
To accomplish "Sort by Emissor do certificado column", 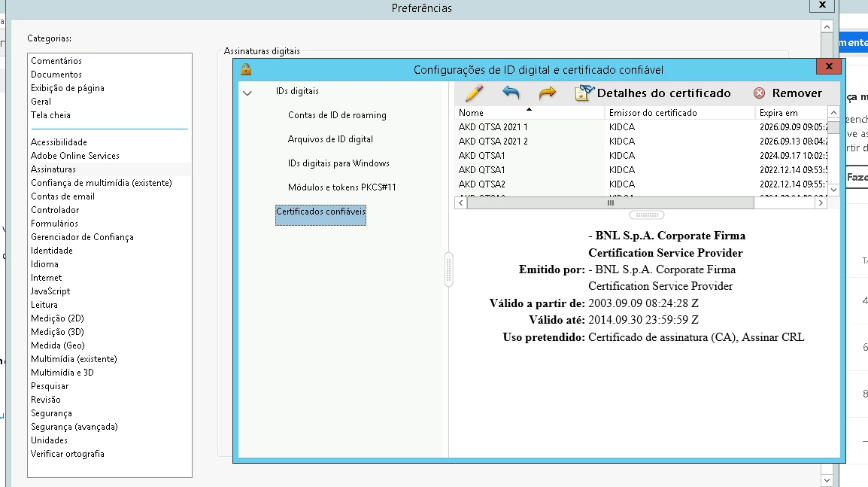I will tap(680, 112).
